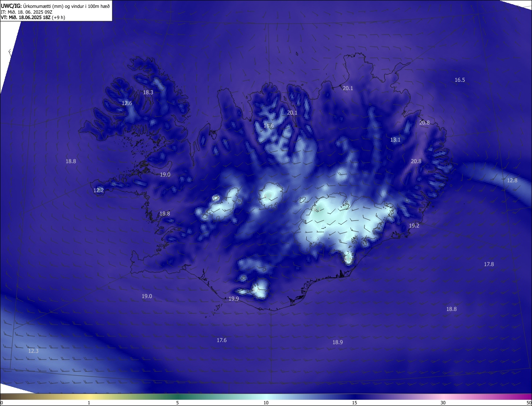This screenshot has width=532, height=406.
Task: Click the title line starting with UWC/IG
Action: click(x=55, y=6)
